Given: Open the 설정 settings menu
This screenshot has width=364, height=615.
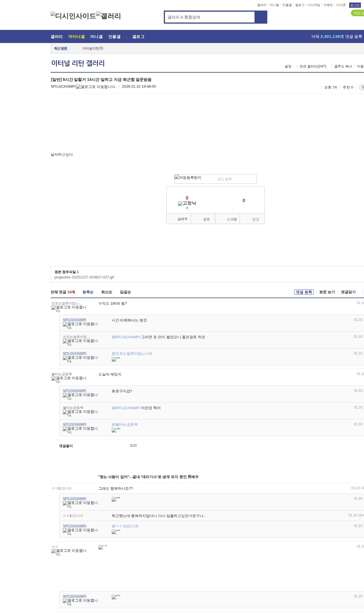Looking at the screenshot, I should pos(288,66).
